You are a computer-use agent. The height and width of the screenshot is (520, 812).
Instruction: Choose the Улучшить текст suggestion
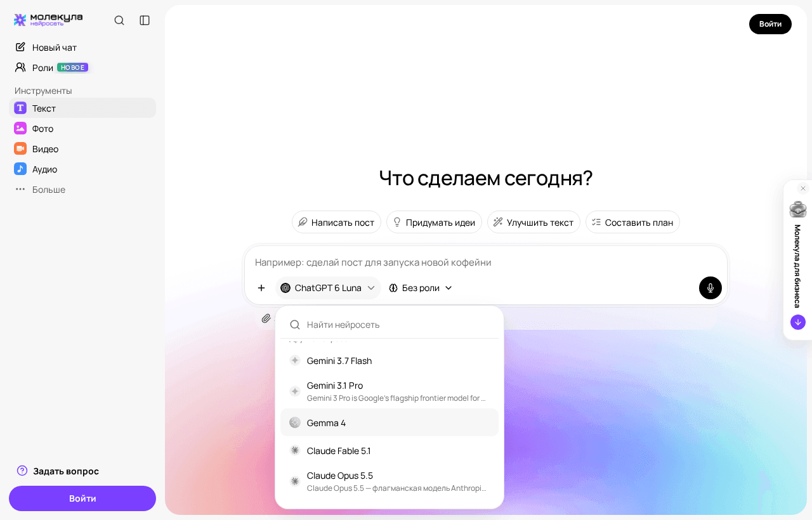[x=534, y=222]
